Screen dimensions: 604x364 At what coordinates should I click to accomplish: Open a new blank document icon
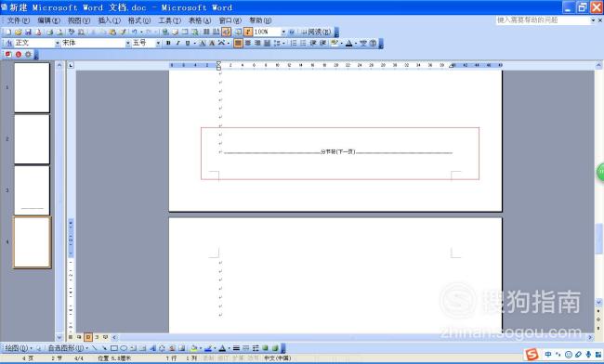8,32
